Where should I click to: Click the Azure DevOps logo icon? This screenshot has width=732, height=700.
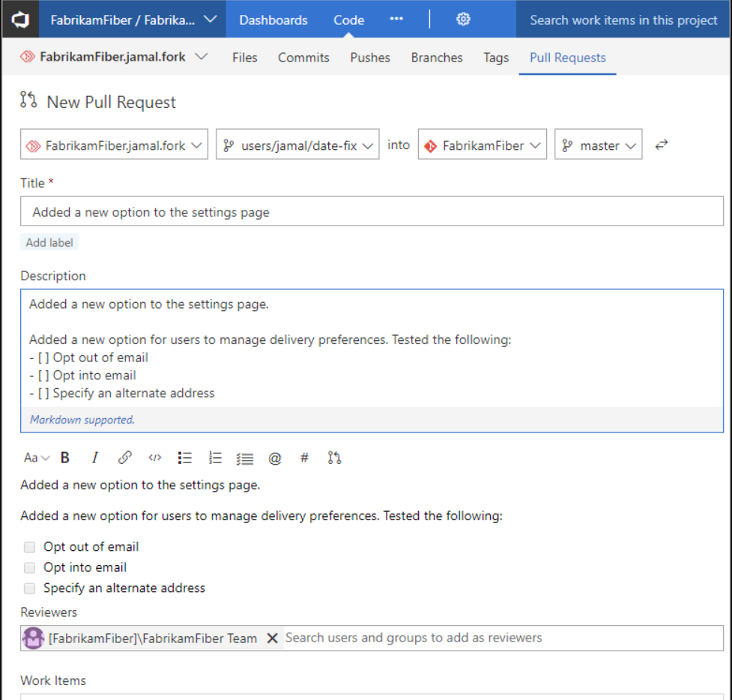pyautogui.click(x=20, y=19)
